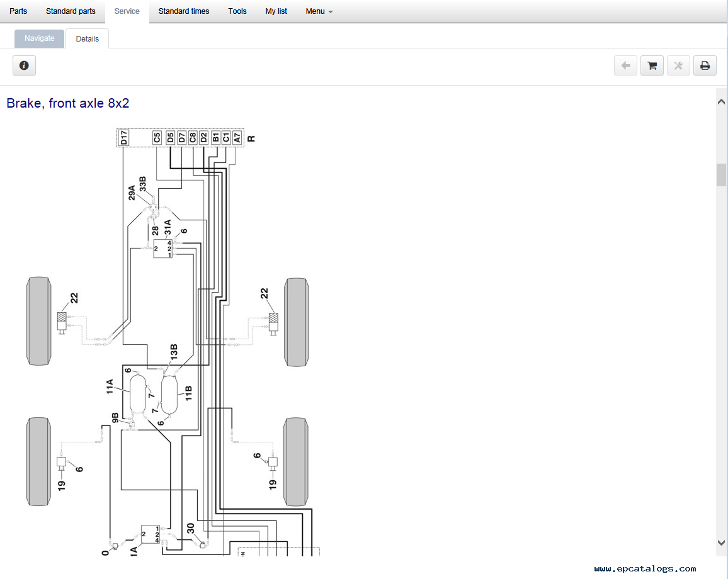Screen dimensions: 728x579
Task: Click the 'Brake, front axle 8x2' heading
Action: pos(68,103)
